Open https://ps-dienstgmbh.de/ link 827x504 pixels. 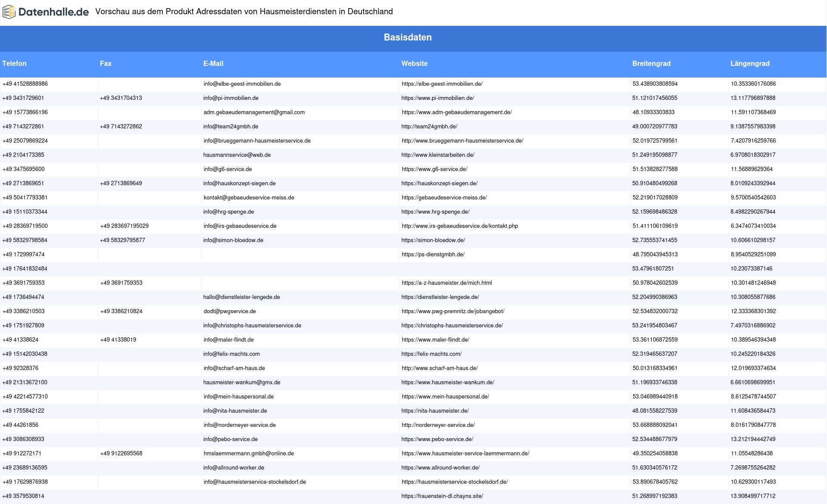pos(433,255)
